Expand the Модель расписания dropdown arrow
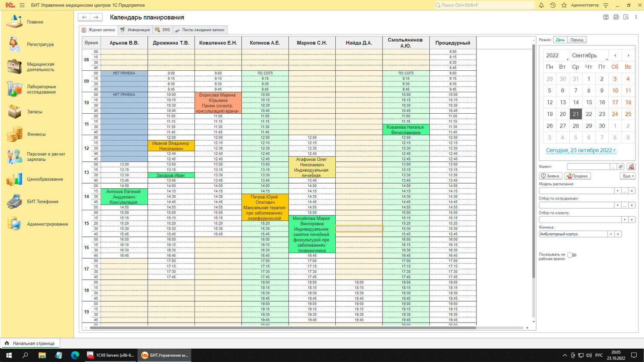Screen dimensions: 644x362 617,191
